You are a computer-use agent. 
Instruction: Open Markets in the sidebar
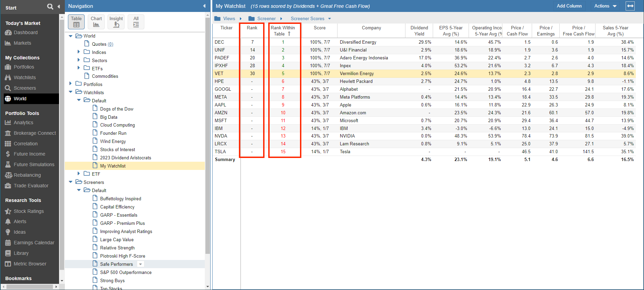point(22,43)
